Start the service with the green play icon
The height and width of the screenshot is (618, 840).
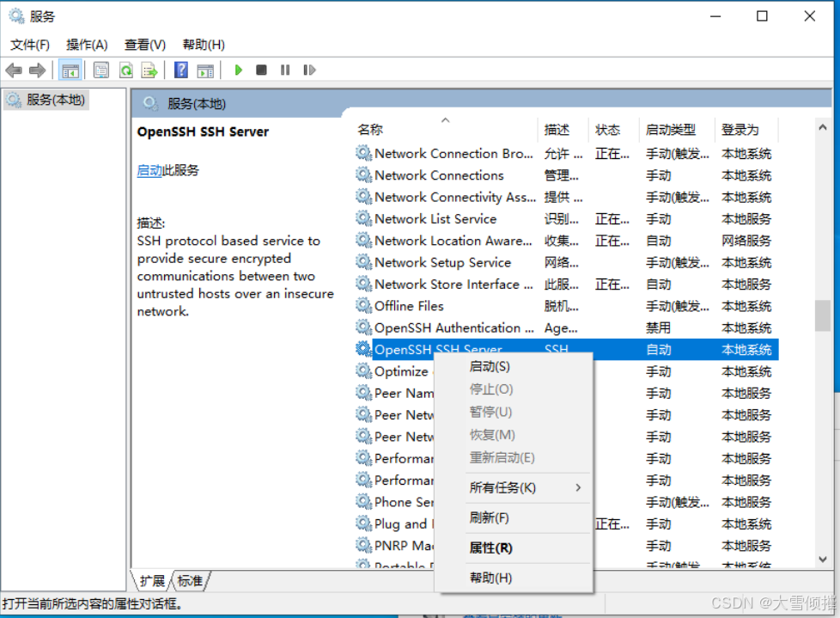239,70
